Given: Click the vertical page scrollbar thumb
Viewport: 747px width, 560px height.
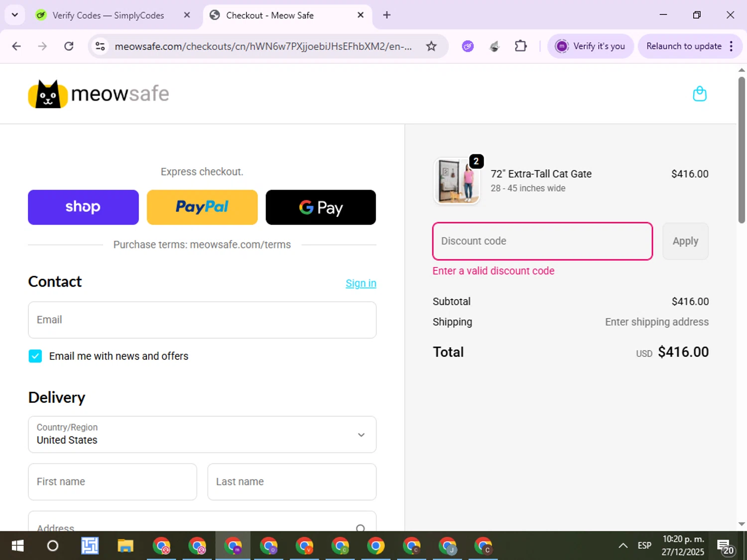Looking at the screenshot, I should 742,149.
